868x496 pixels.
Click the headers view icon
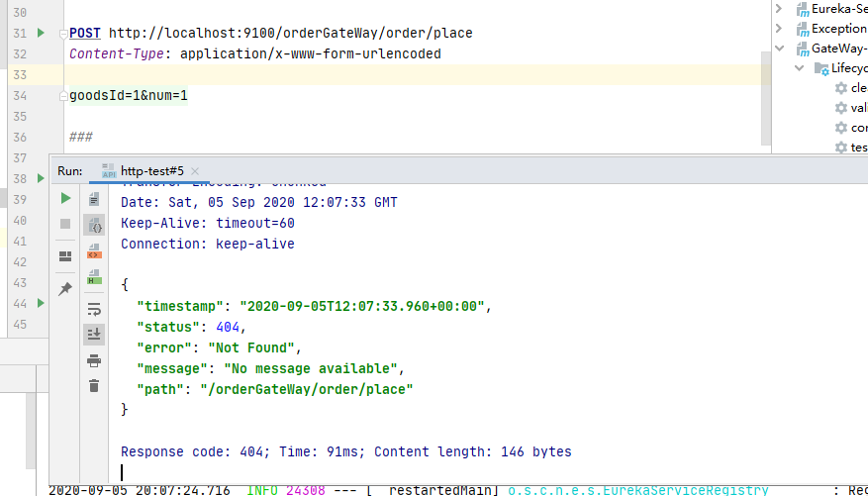click(94, 199)
